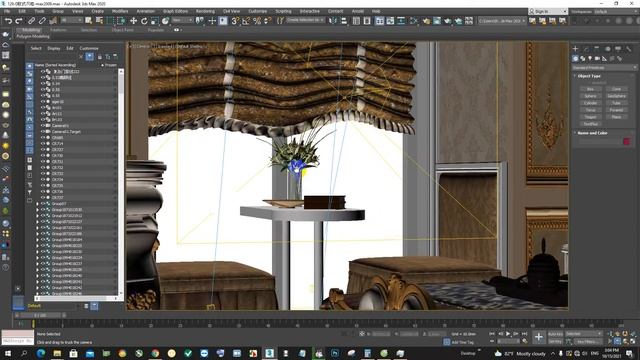Switch to the Utilities command panel tab
Screen dimensions: 640x360
pyautogui.click(x=629, y=49)
